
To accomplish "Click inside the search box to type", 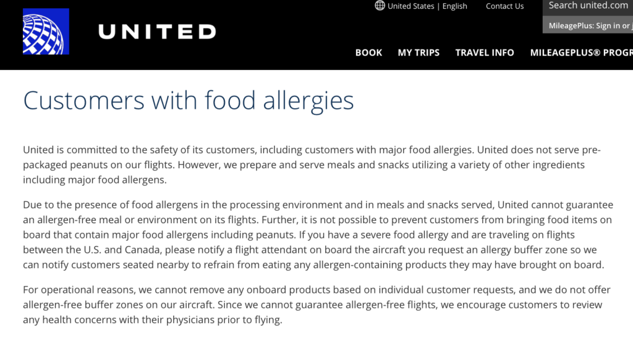I will click(586, 6).
